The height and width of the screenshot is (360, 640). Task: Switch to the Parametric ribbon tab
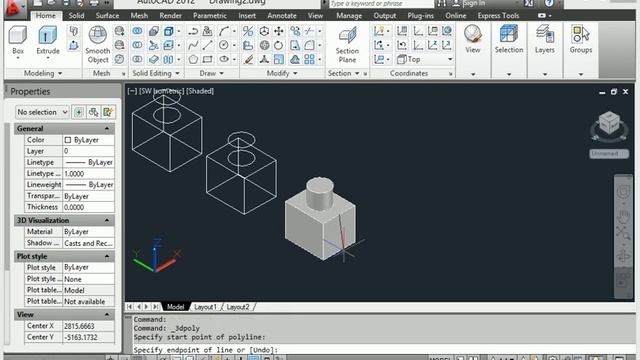click(x=210, y=16)
